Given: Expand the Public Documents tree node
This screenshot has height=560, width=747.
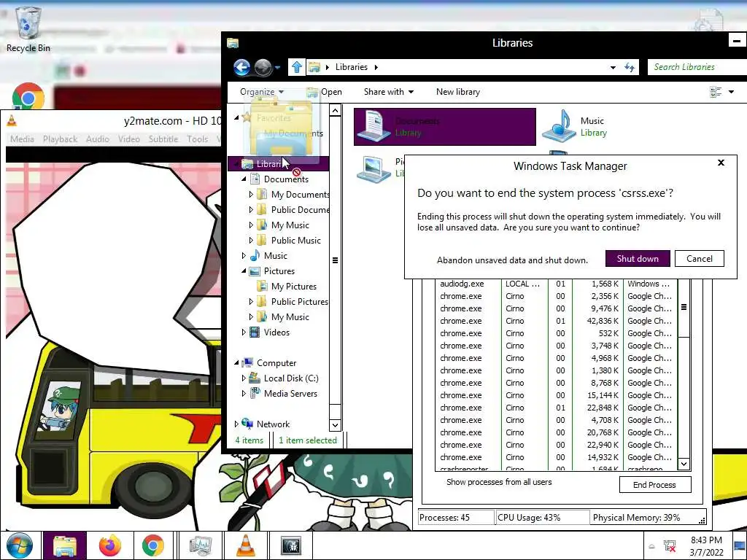Looking at the screenshot, I should [x=251, y=209].
